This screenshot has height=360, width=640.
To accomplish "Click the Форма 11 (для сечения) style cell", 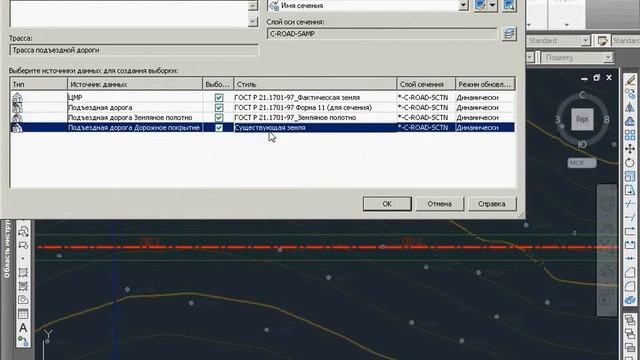I will (315, 108).
